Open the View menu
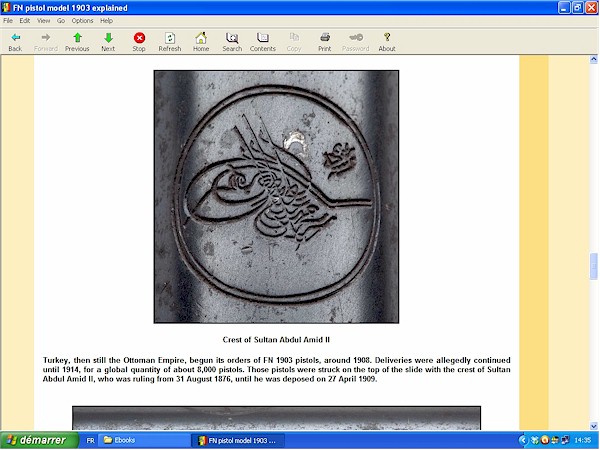Image resolution: width=600 pixels, height=450 pixels. 43,21
